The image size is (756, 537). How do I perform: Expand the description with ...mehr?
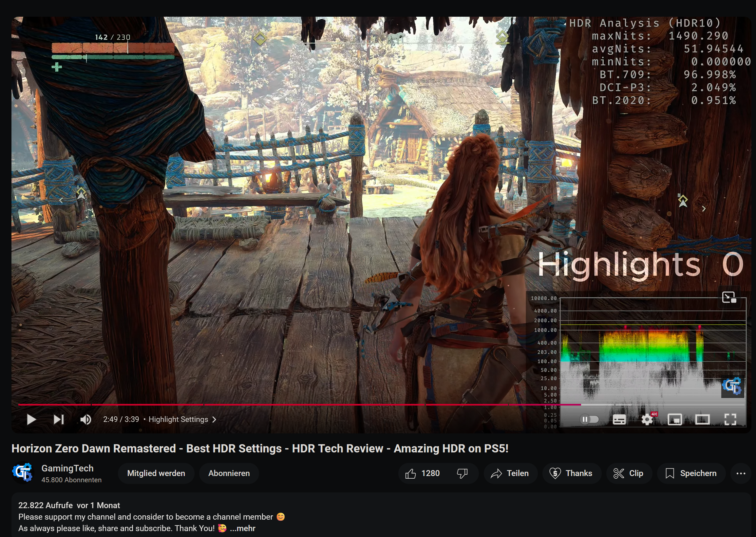point(242,528)
